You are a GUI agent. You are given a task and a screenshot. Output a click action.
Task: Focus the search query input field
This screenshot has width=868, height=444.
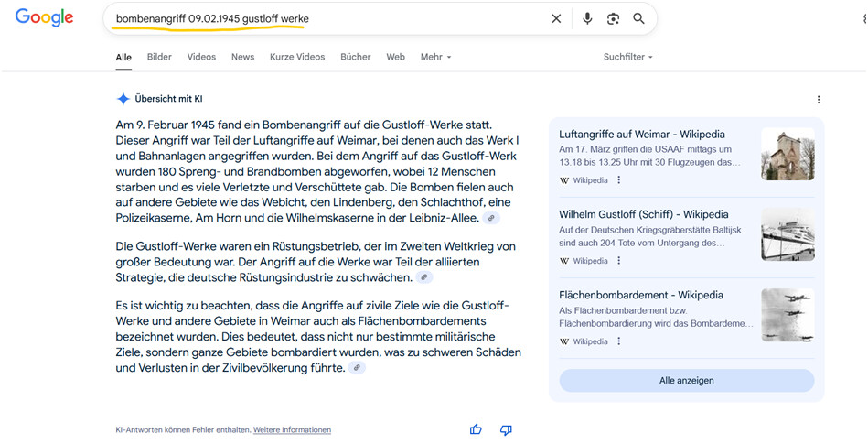pos(327,19)
